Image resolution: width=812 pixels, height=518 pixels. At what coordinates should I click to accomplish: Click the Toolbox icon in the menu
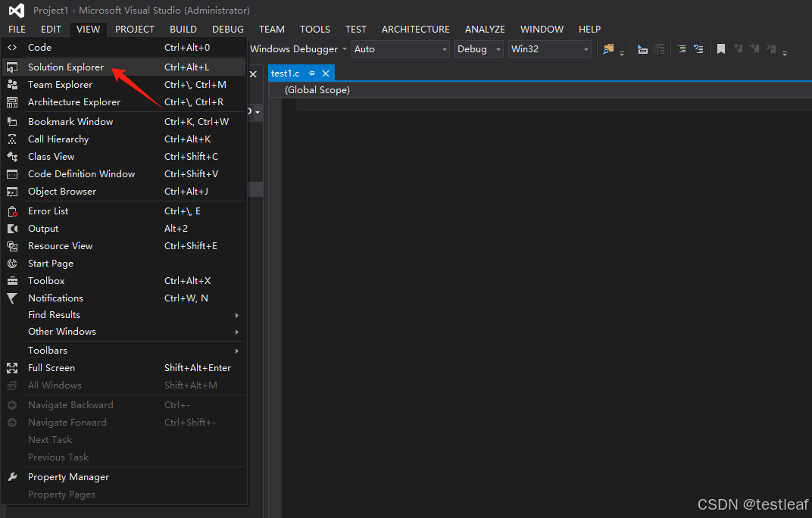[12, 281]
